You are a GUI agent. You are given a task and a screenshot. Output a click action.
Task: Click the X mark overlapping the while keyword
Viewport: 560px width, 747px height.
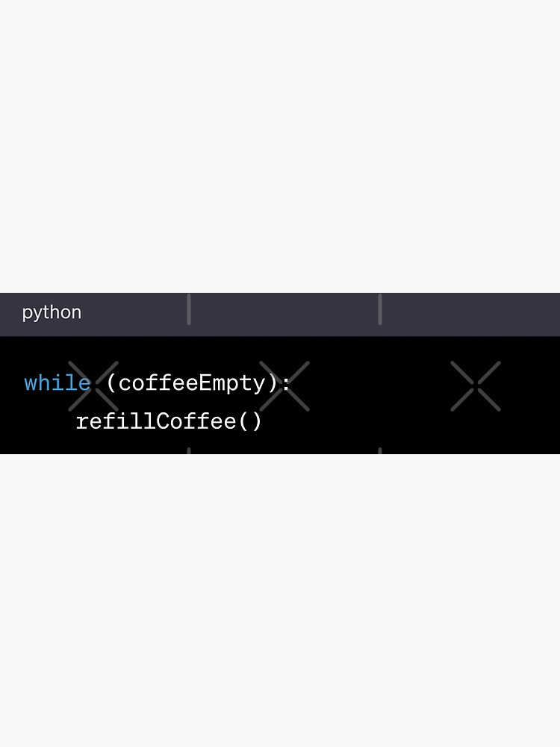pyautogui.click(x=93, y=386)
